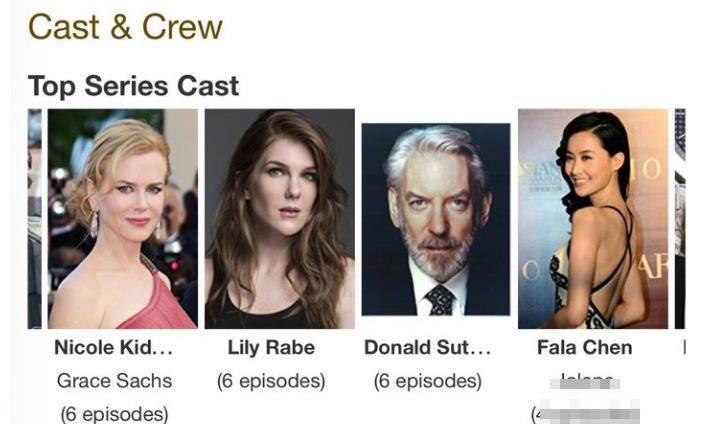Click the Donald Sut… name link
The height and width of the screenshot is (424, 720).
(428, 348)
